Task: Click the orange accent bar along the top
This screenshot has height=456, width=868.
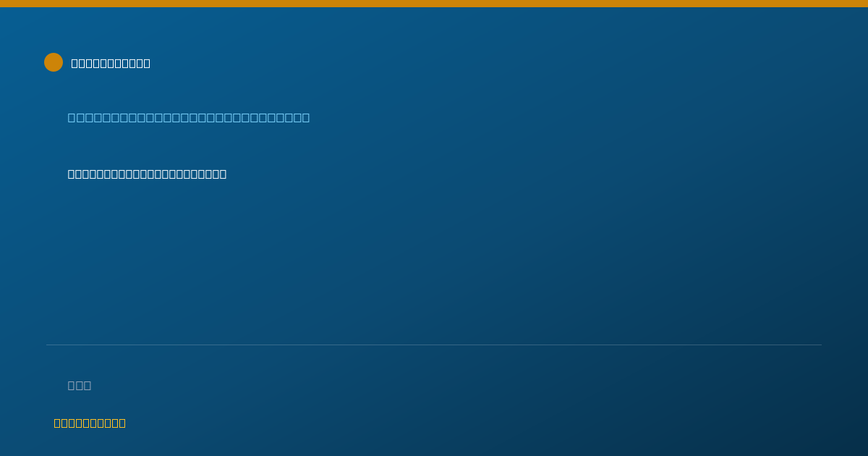Action: coord(434,4)
